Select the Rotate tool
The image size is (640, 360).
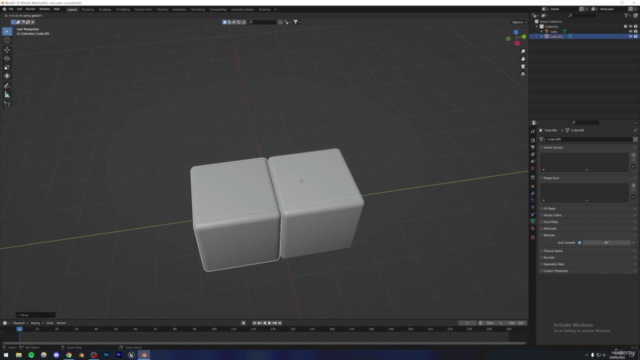click(7, 58)
